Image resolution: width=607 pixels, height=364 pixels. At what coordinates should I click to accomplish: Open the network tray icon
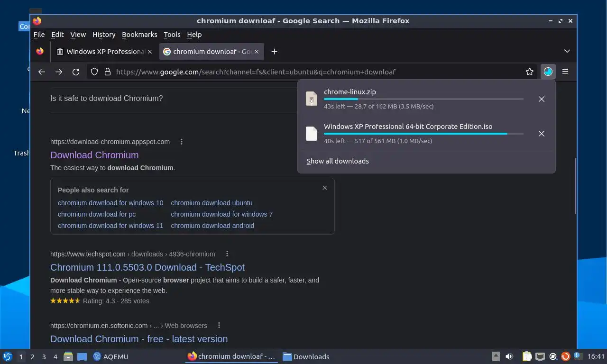click(x=540, y=356)
